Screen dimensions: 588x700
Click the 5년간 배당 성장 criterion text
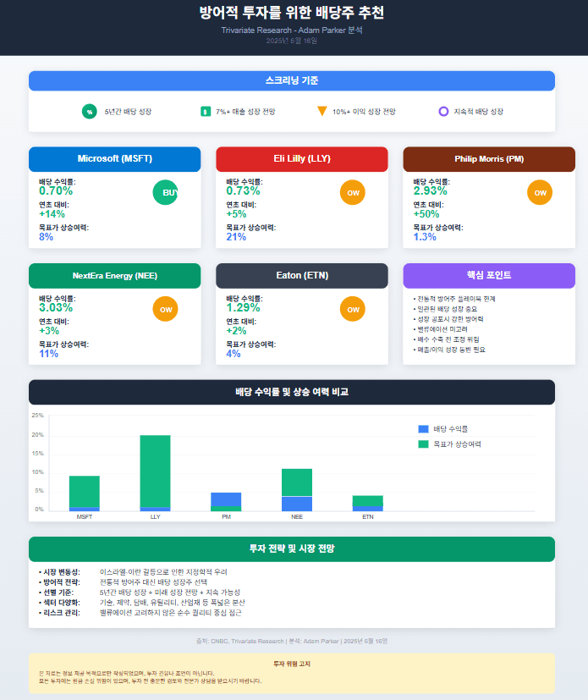click(x=128, y=112)
